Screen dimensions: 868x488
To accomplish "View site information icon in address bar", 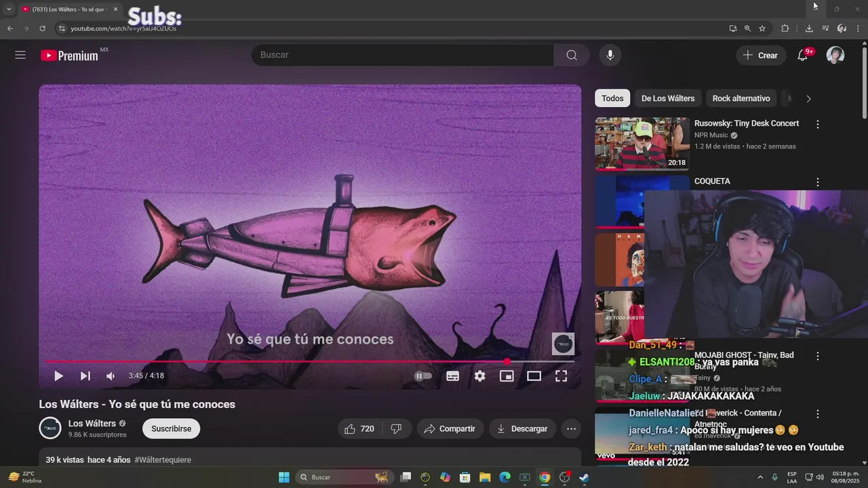I will pos(61,28).
